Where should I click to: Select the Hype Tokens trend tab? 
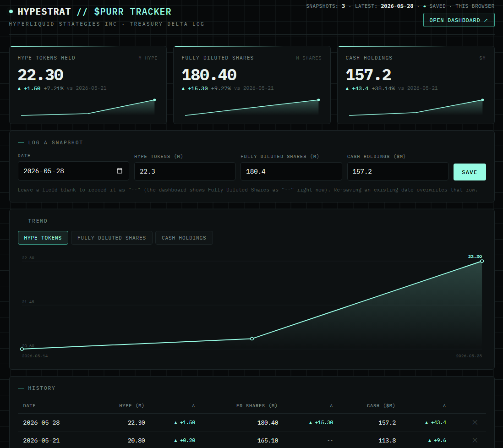click(x=43, y=238)
